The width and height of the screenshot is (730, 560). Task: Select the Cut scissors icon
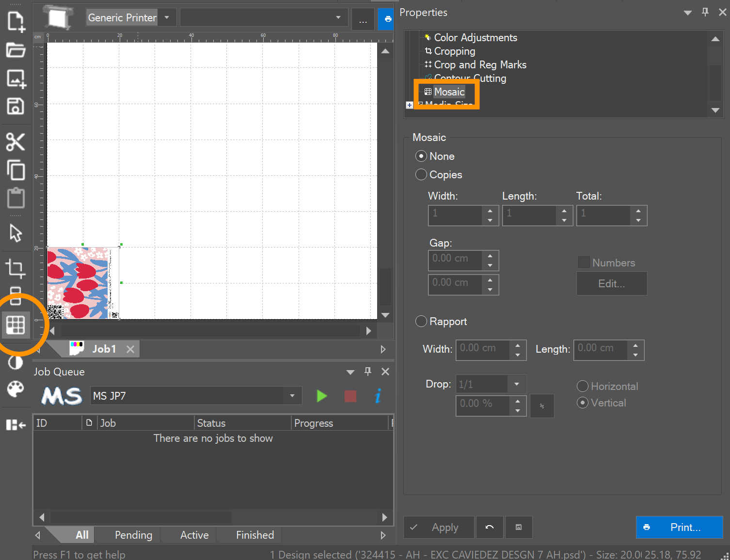[16, 142]
